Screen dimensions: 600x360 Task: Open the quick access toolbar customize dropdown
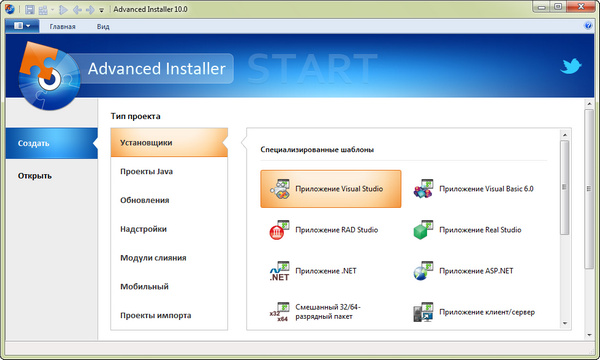tap(101, 10)
